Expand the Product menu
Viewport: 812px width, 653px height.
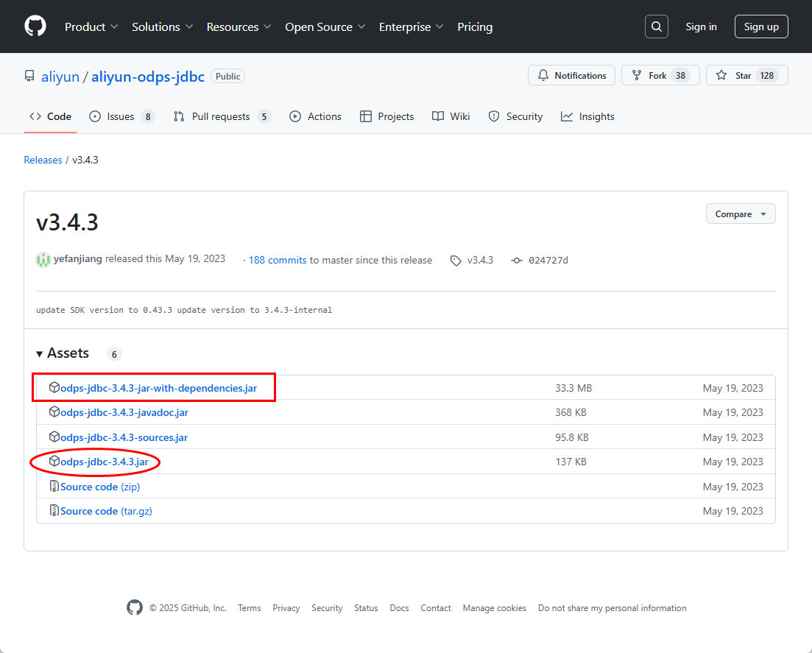click(x=91, y=27)
